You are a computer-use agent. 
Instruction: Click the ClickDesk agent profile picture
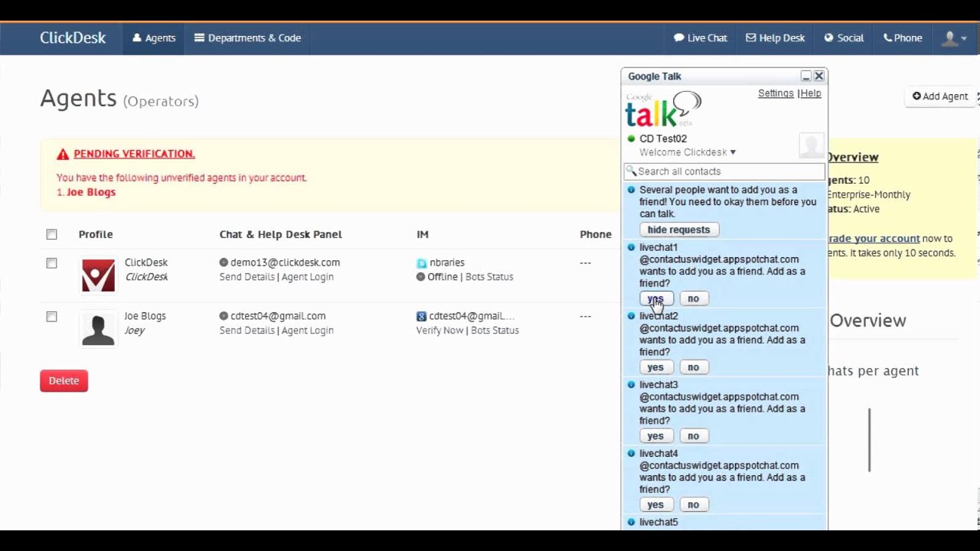click(x=98, y=275)
